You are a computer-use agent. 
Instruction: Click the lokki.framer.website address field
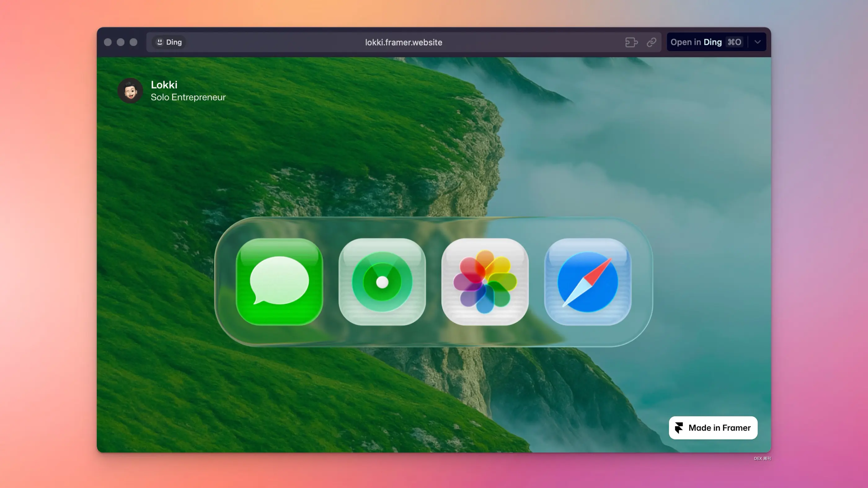(403, 42)
